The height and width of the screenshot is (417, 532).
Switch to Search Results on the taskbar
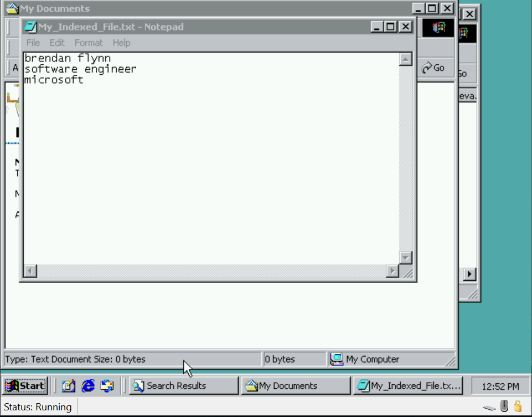pos(183,385)
